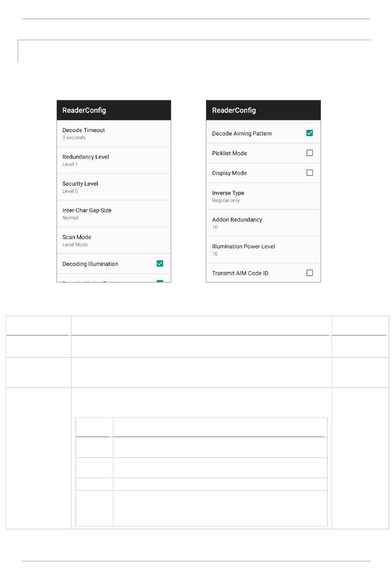392x581 pixels.
Task: Tap the Illumination Power Level setting
Action: [x=263, y=250]
